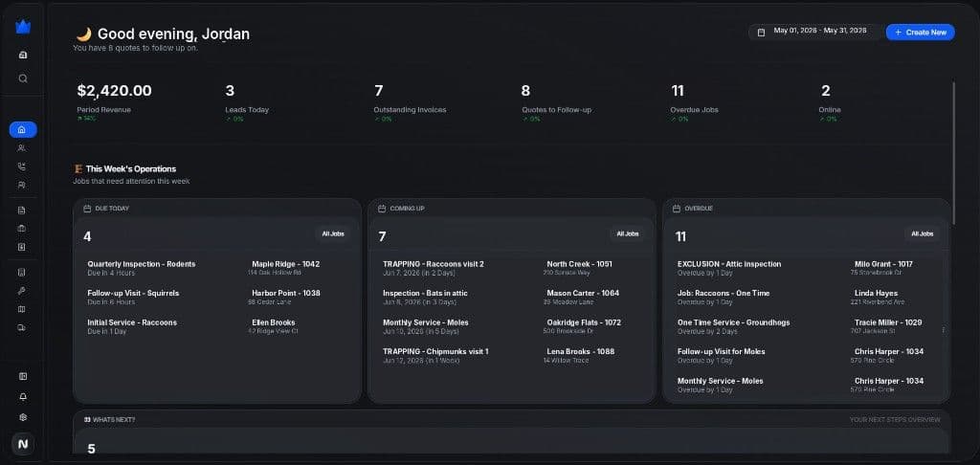
Task: Click the Coming Up calendar icon
Action: point(382,209)
